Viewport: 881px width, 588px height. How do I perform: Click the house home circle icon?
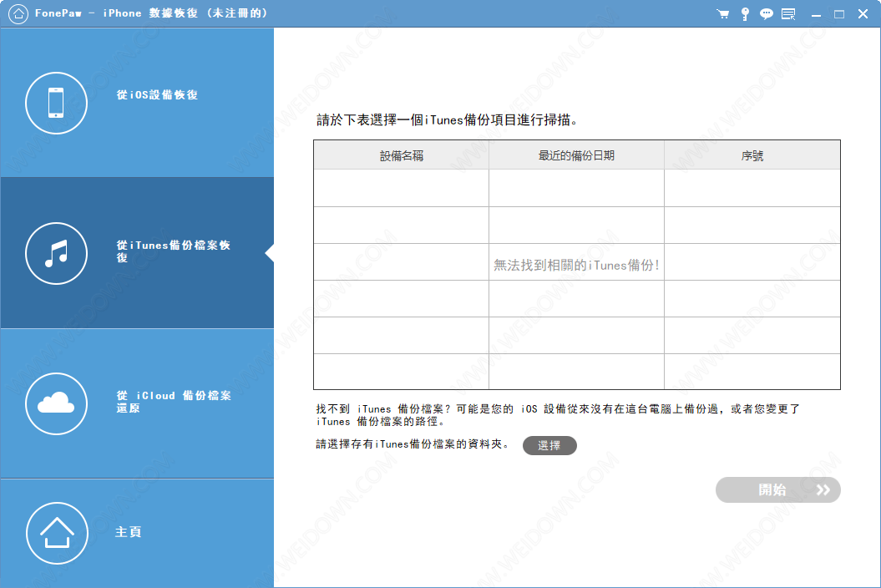[57, 533]
